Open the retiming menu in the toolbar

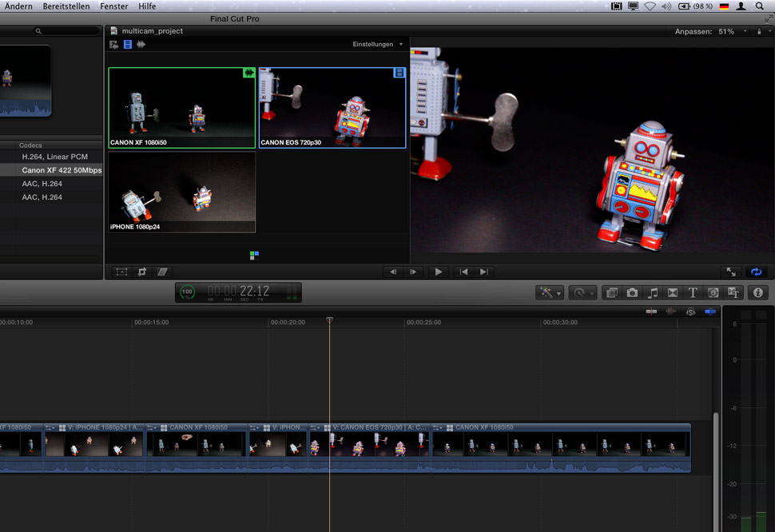point(581,293)
